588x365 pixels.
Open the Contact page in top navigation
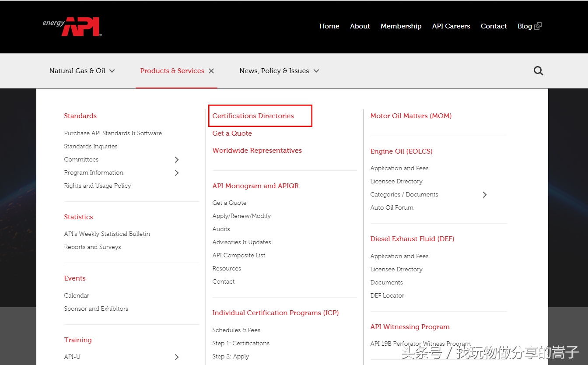(x=493, y=26)
